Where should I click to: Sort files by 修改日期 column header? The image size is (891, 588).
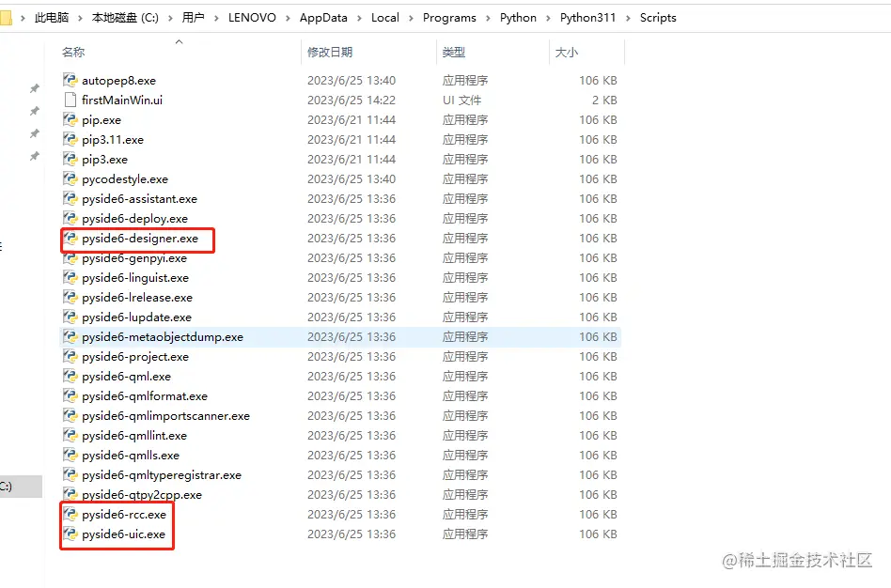(330, 53)
